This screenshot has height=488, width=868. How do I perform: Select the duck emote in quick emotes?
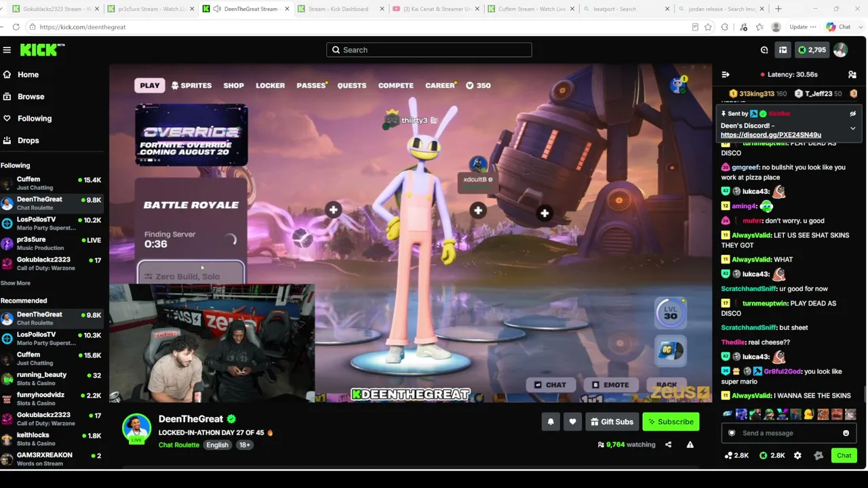[809, 414]
